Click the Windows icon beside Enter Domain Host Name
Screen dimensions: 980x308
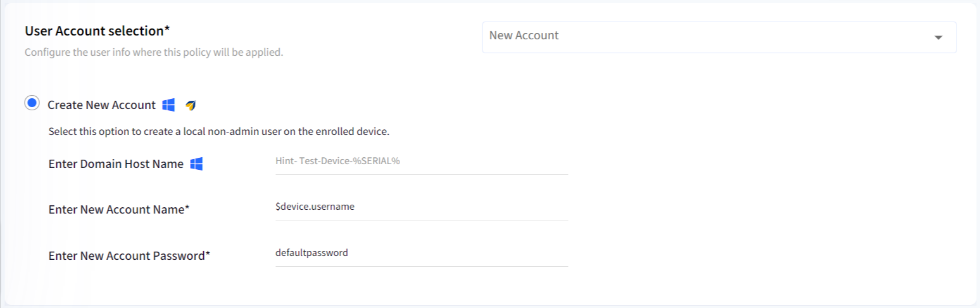[196, 164]
